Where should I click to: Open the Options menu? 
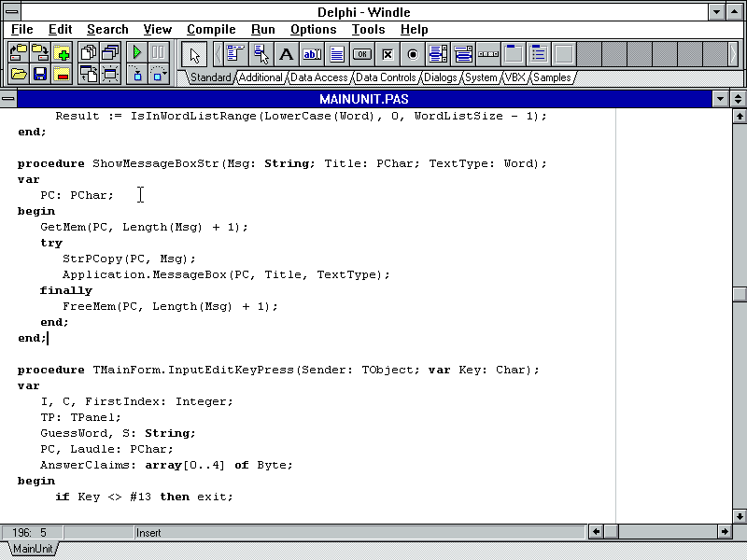point(314,30)
